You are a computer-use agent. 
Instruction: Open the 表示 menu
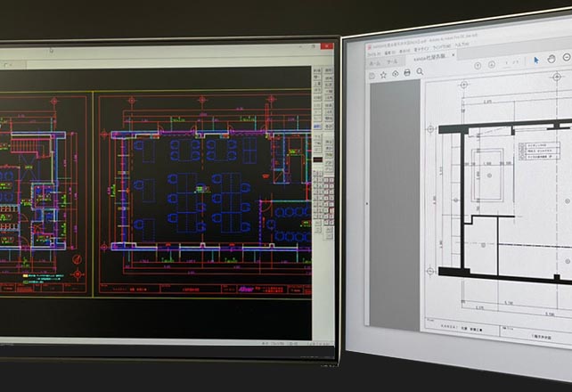point(404,50)
